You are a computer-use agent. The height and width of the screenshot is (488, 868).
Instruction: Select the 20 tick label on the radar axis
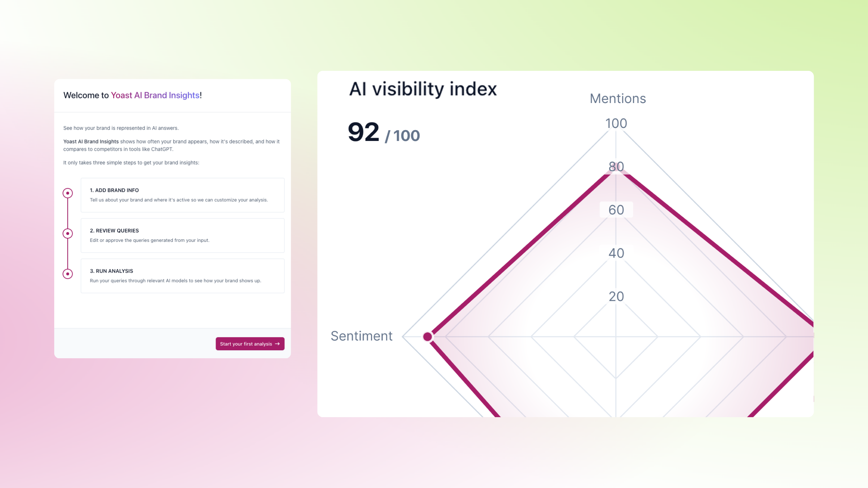pos(616,297)
